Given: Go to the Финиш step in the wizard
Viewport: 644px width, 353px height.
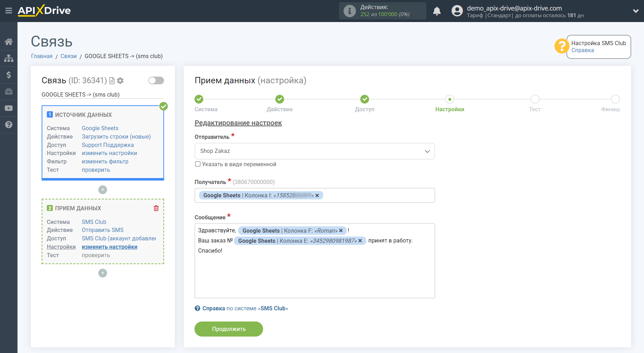Looking at the screenshot, I should 615,99.
